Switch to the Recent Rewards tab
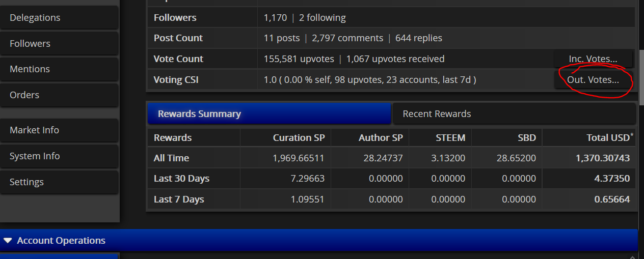The height and width of the screenshot is (259, 644). tap(514, 114)
